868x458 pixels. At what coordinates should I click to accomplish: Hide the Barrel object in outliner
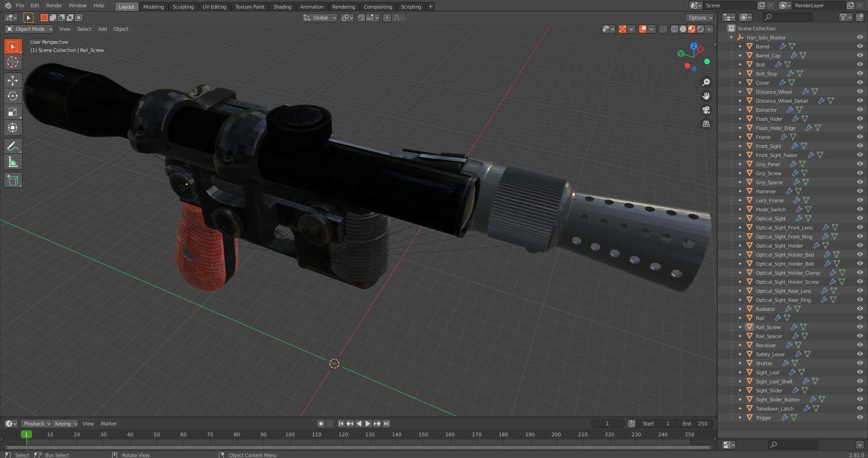(859, 46)
